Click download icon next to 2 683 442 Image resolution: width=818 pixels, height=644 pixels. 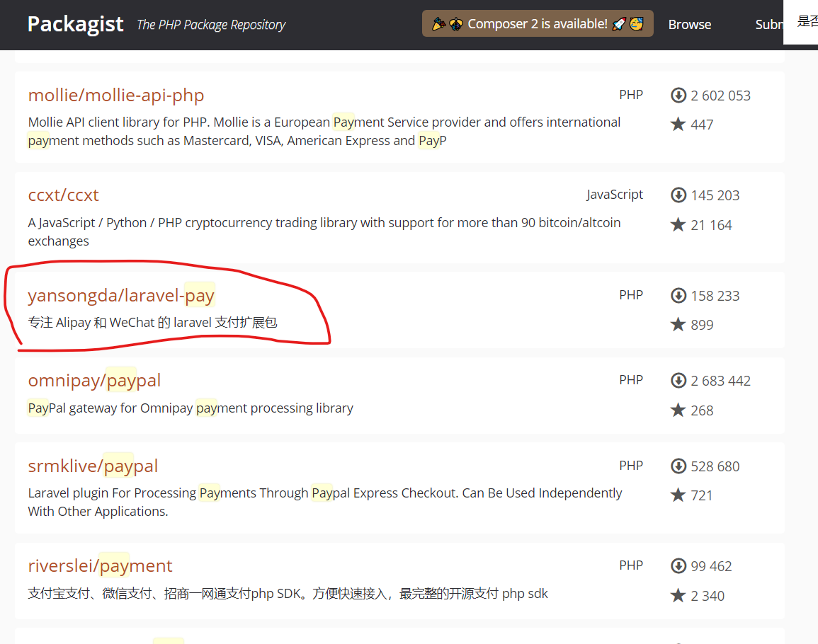[x=678, y=381]
